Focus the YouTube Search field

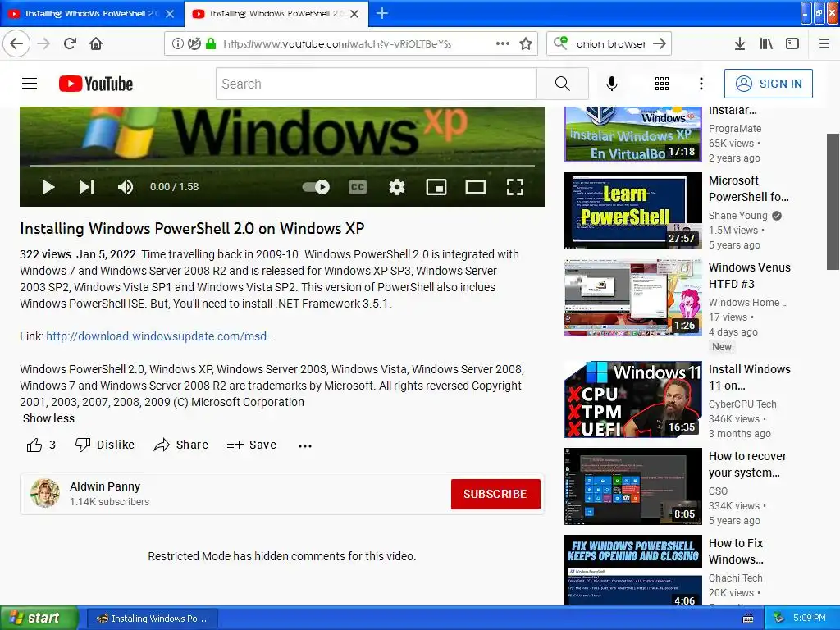(x=376, y=84)
